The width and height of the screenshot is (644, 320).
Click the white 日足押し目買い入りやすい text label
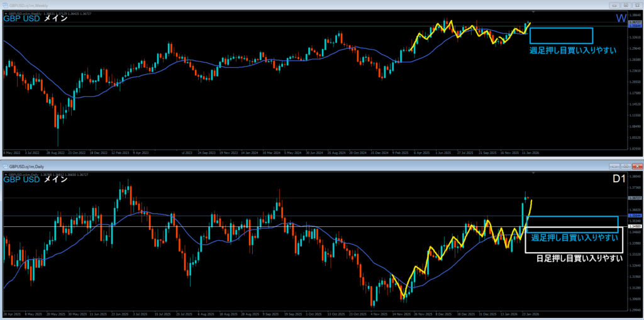point(579,258)
